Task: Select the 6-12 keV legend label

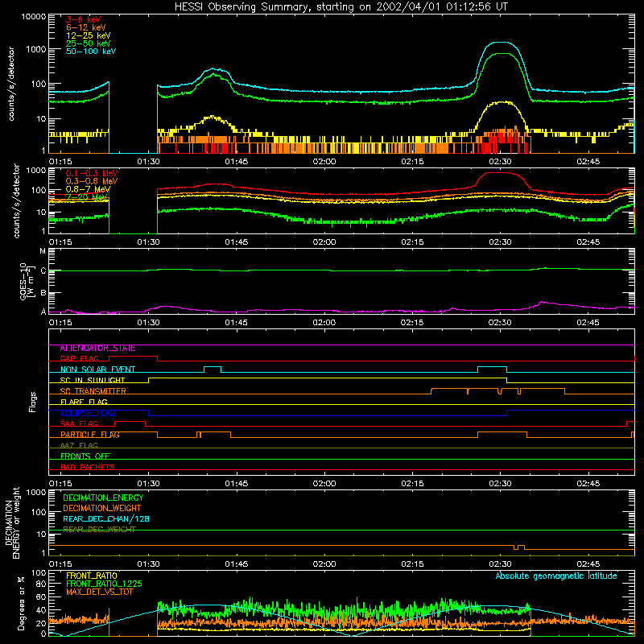Action: click(85, 27)
